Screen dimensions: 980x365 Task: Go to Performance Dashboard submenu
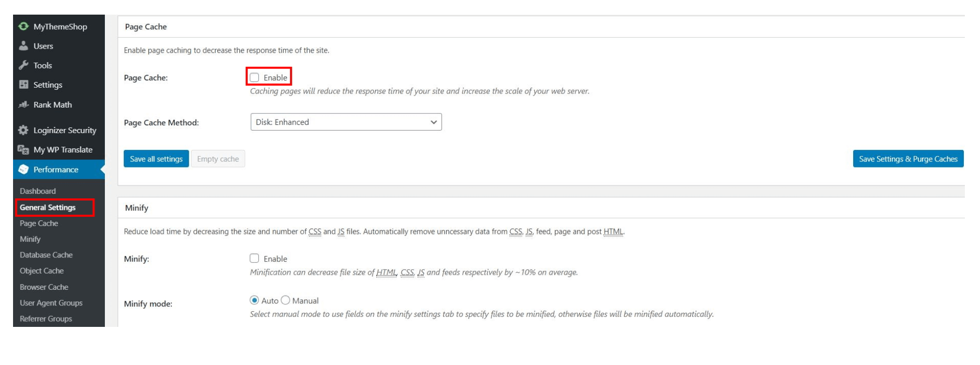pos(38,191)
